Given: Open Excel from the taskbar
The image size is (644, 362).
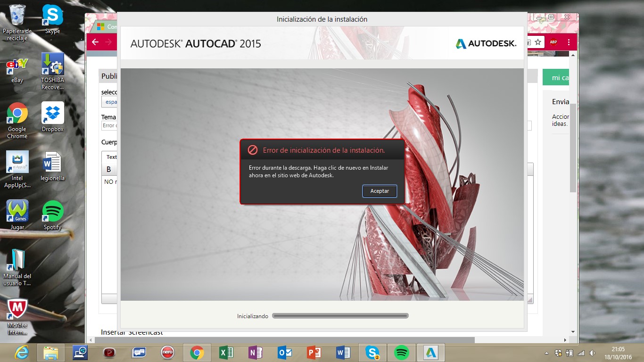Looking at the screenshot, I should point(226,353).
